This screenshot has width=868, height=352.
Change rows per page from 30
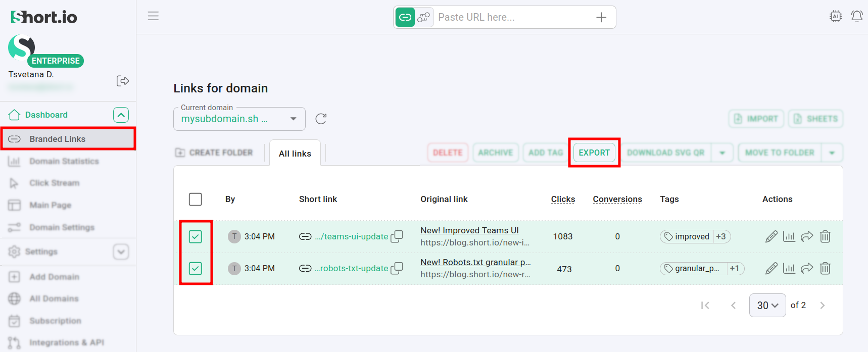tap(767, 306)
